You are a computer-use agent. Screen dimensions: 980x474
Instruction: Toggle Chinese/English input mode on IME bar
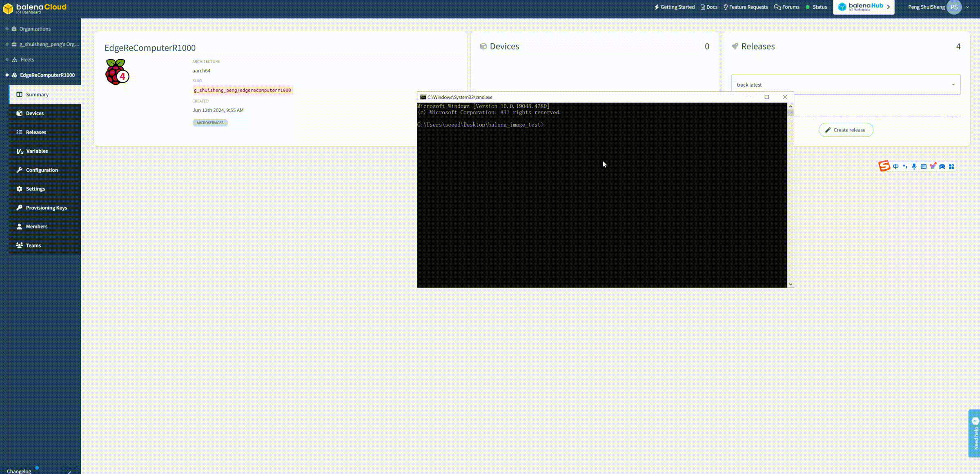coord(896,167)
